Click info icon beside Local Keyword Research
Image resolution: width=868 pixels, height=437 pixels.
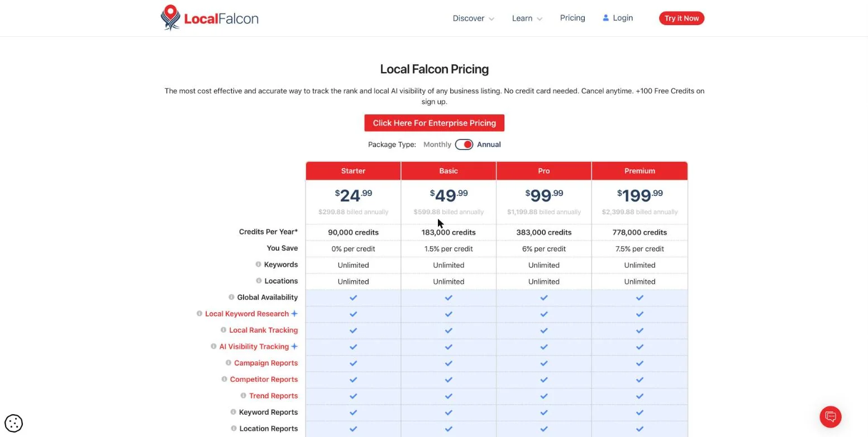point(199,314)
